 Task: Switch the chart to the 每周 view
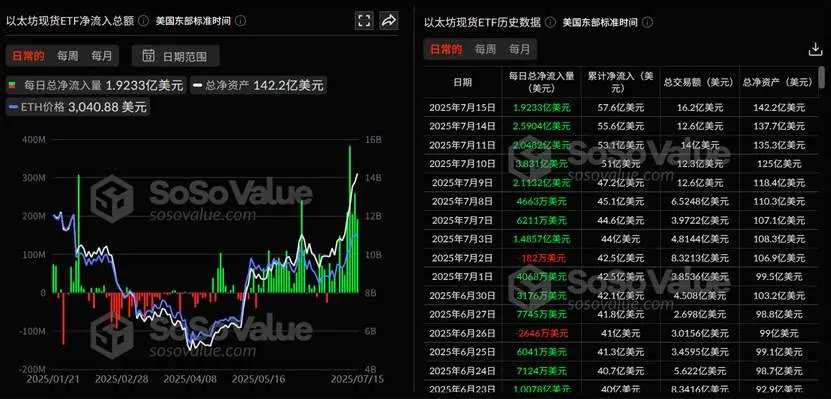(x=68, y=56)
